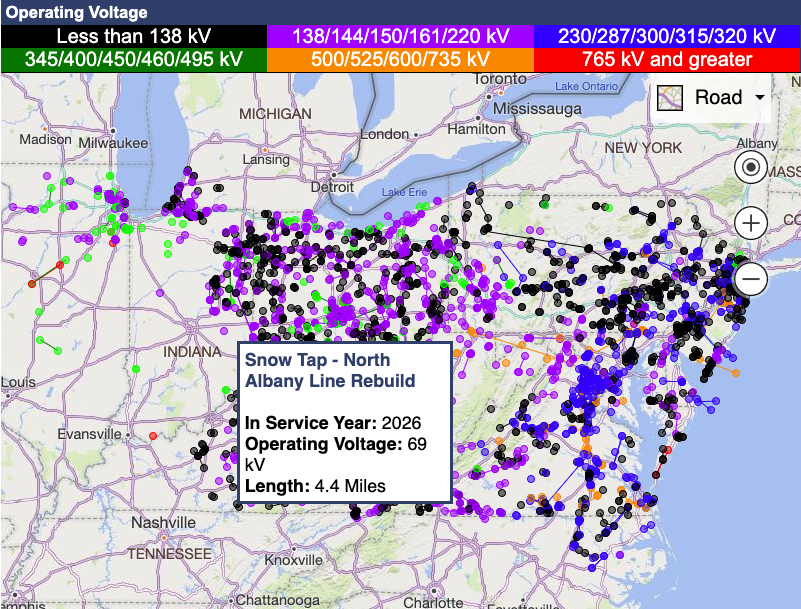Image resolution: width=801 pixels, height=609 pixels.
Task: Click the Chattanooga city label
Action: (277, 599)
